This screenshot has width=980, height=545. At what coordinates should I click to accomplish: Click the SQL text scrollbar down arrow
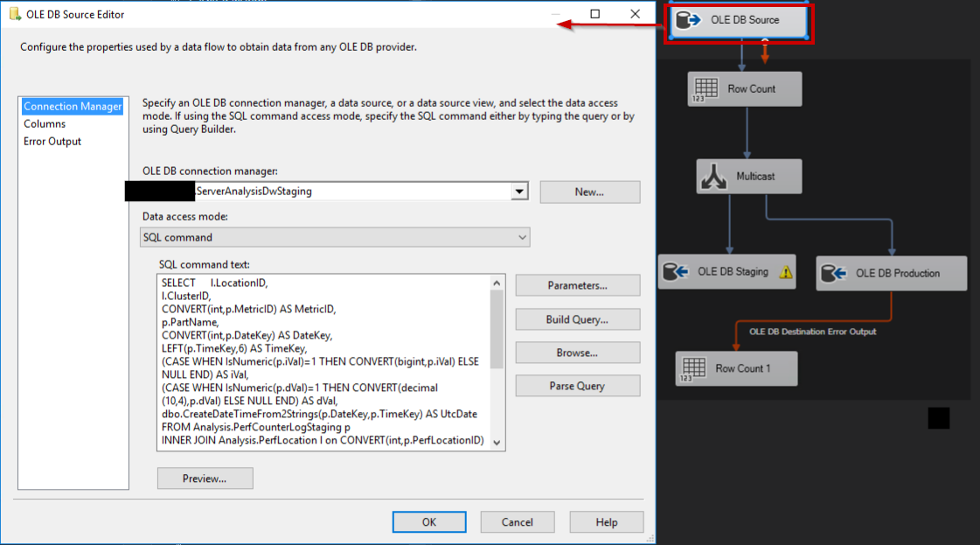497,443
